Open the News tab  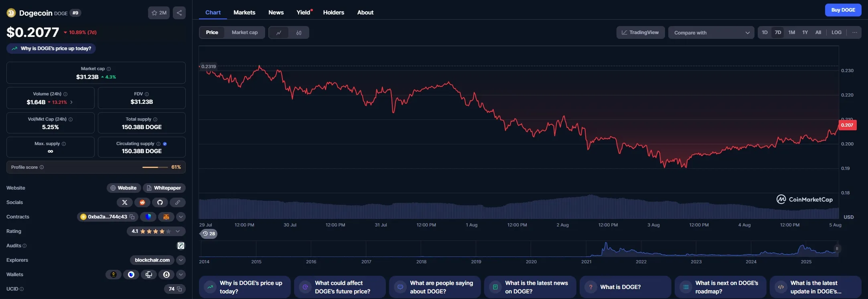tap(276, 12)
